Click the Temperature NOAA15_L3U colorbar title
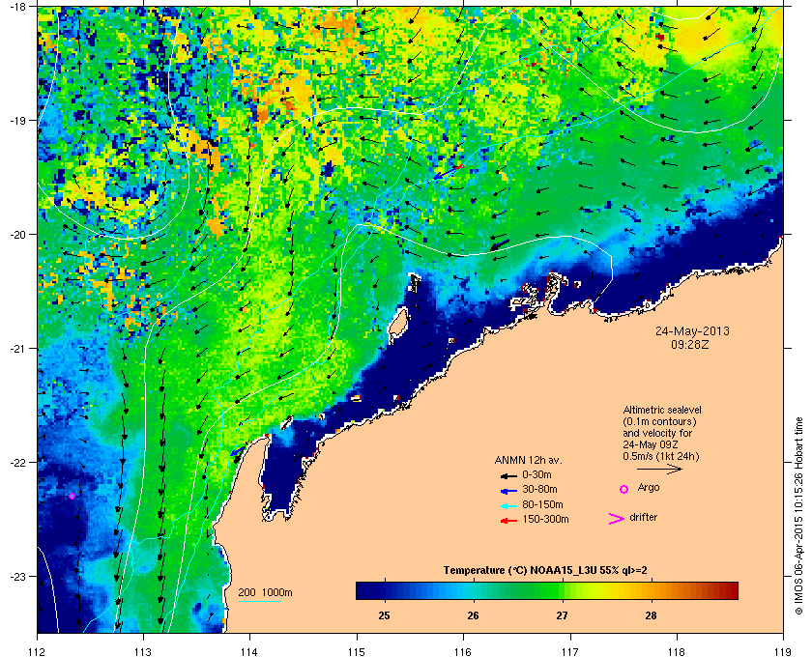Image resolution: width=812 pixels, height=657 pixels. coord(545,571)
